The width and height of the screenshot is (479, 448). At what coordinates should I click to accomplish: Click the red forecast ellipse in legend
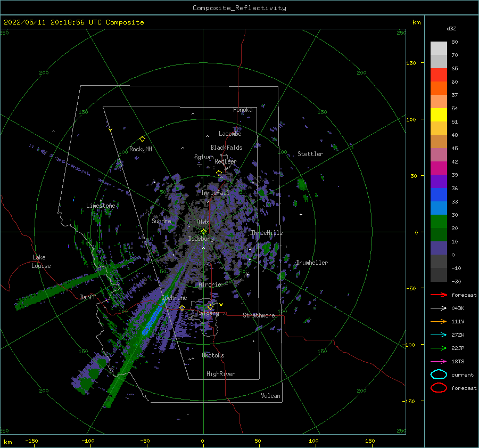click(x=439, y=388)
